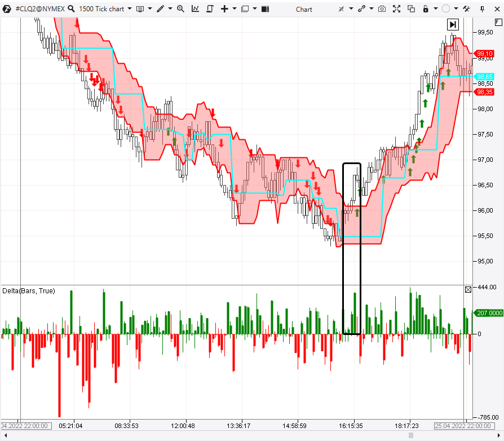This screenshot has width=504, height=441.
Task: Click the zoom magnifier tool
Action: (180, 9)
